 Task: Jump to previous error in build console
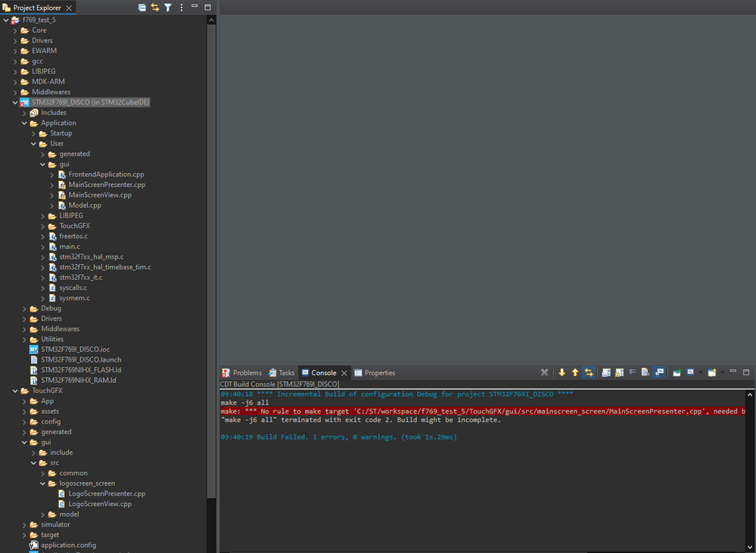coord(574,372)
